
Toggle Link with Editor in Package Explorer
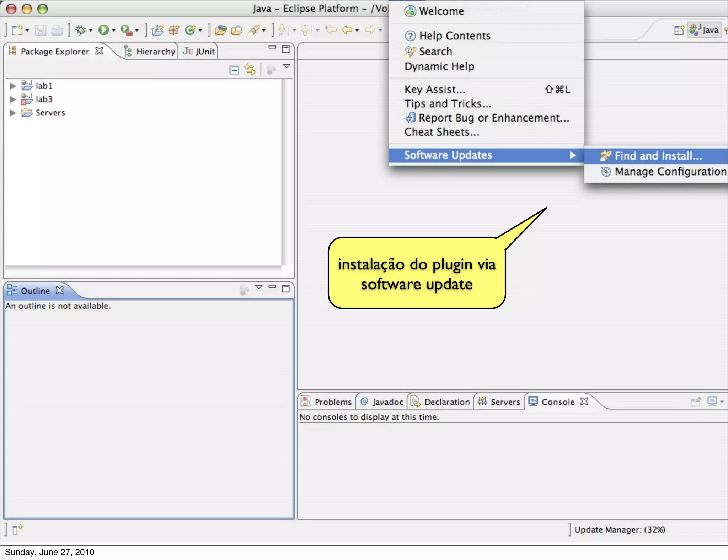pyautogui.click(x=250, y=70)
